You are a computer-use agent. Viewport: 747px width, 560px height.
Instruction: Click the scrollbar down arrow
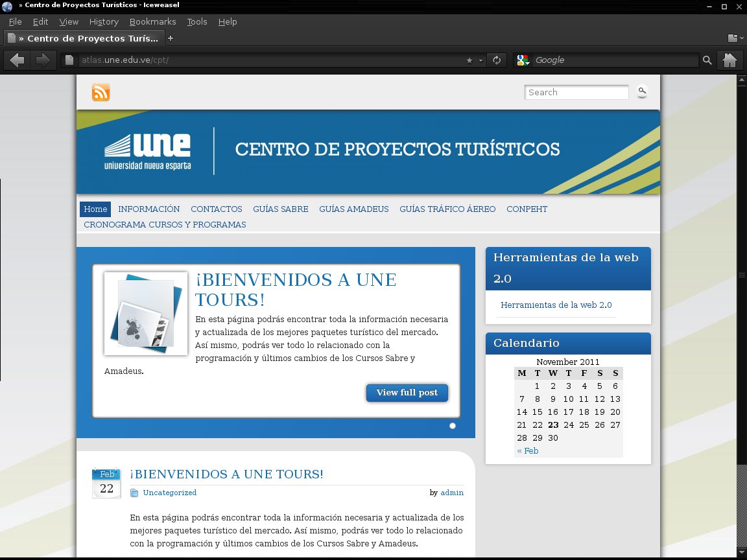(742, 552)
